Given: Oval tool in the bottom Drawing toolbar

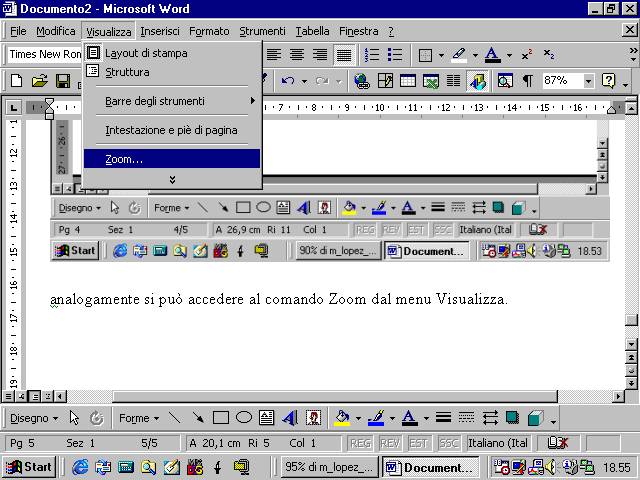Looking at the screenshot, I should (x=244, y=417).
